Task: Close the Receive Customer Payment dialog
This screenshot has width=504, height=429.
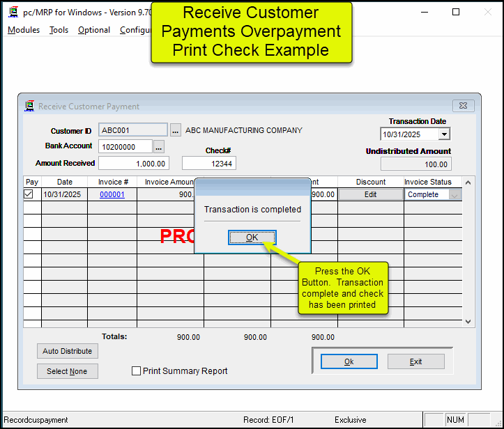Action: point(463,106)
